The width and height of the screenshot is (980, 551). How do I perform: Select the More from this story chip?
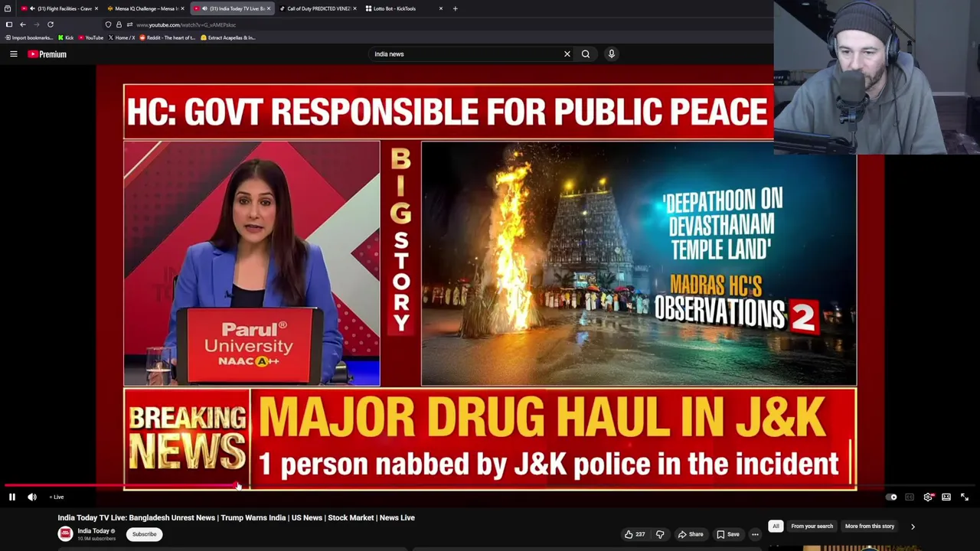[869, 527]
